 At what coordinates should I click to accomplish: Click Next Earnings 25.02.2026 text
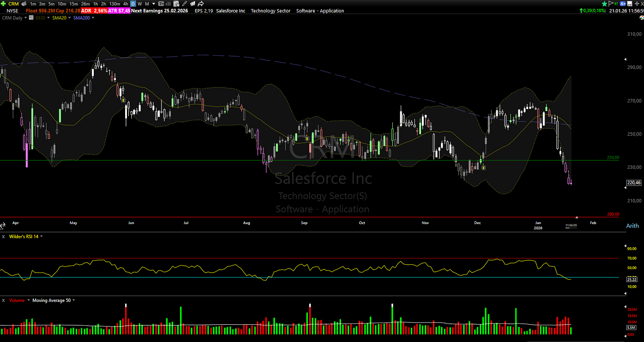click(160, 11)
